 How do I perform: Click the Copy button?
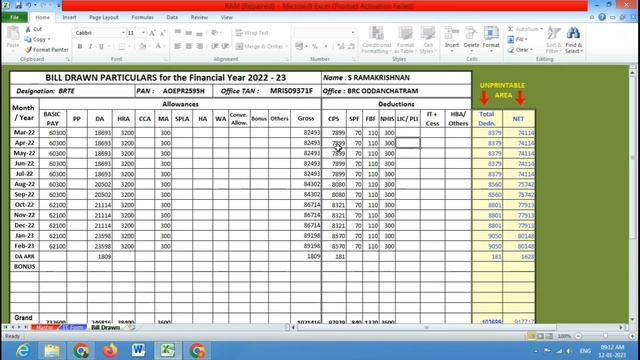pos(36,39)
